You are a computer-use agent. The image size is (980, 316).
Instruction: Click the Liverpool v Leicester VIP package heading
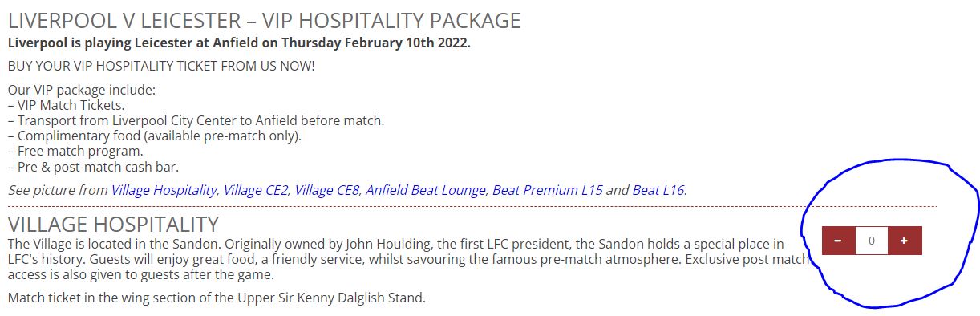point(264,20)
